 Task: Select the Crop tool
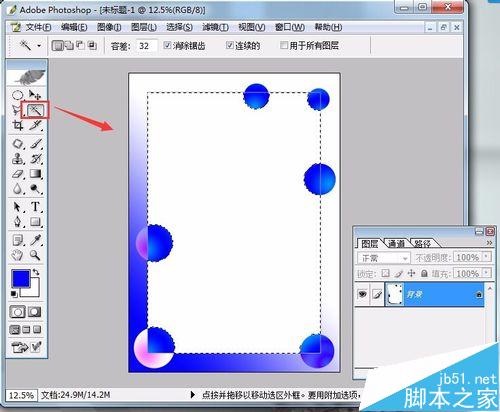tap(17, 125)
